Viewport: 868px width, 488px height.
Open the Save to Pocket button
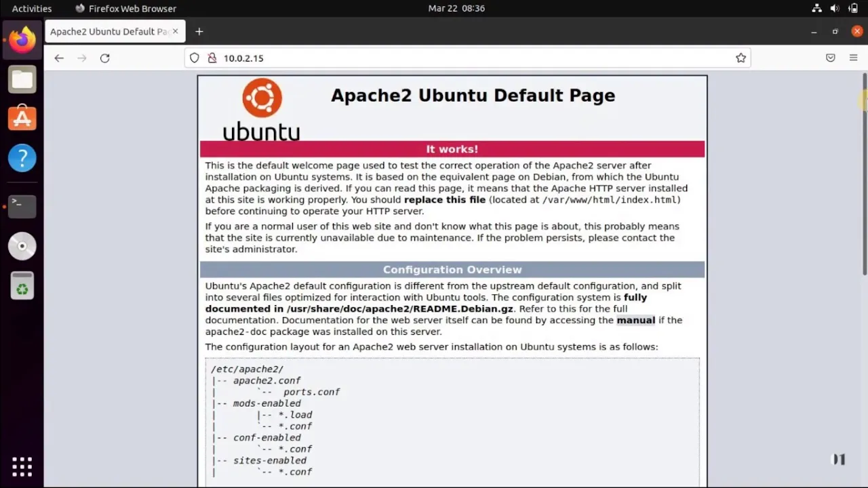(831, 58)
